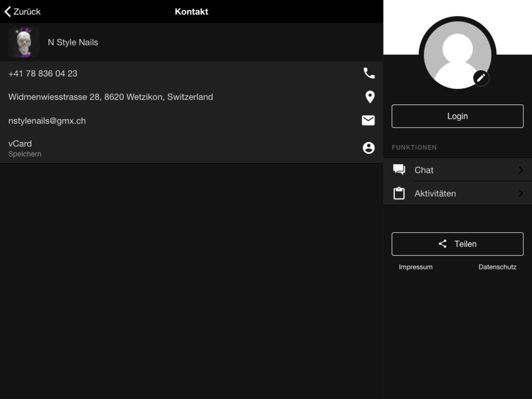
Task: Tap the vCard Speichern text
Action: 25,148
